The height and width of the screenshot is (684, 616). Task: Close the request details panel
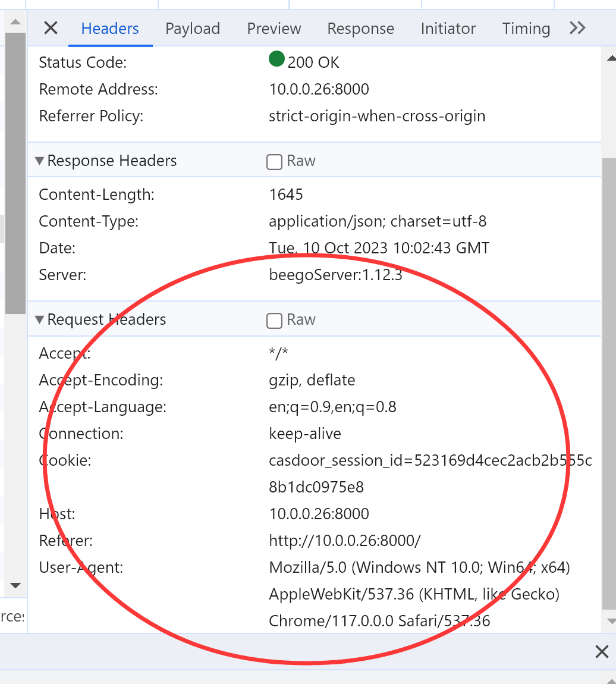pyautogui.click(x=51, y=29)
